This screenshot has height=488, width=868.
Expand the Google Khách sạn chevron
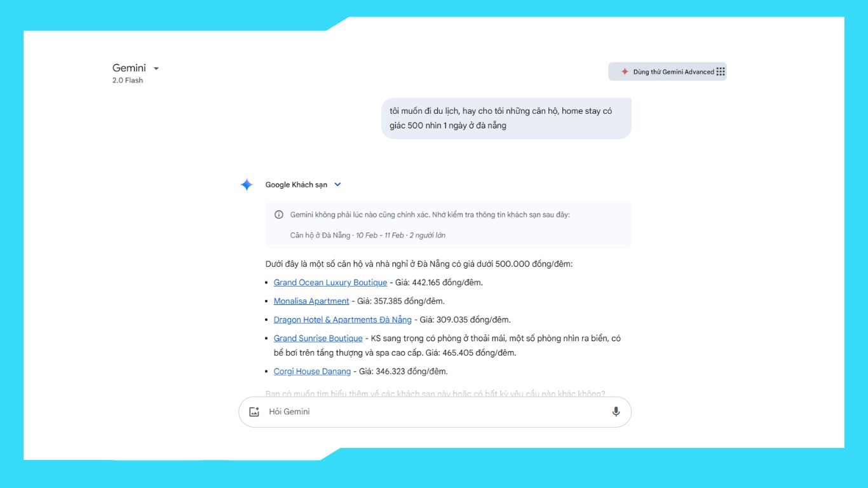[337, 185]
